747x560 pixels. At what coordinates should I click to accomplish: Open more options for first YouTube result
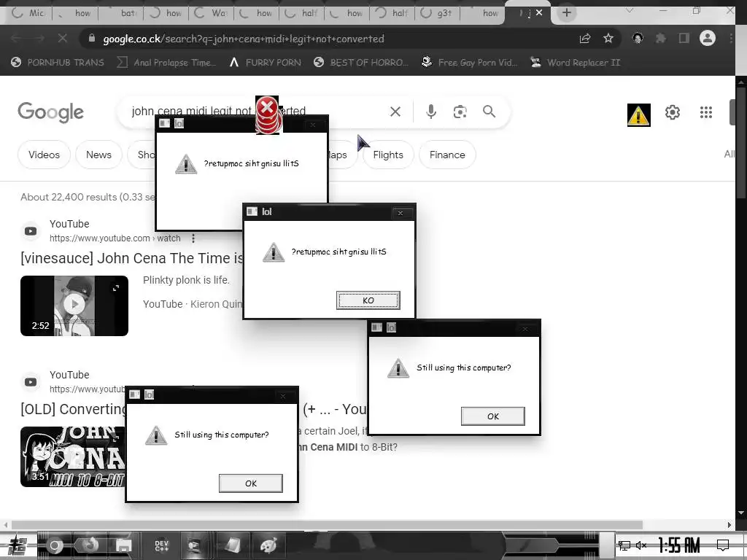coord(193,238)
